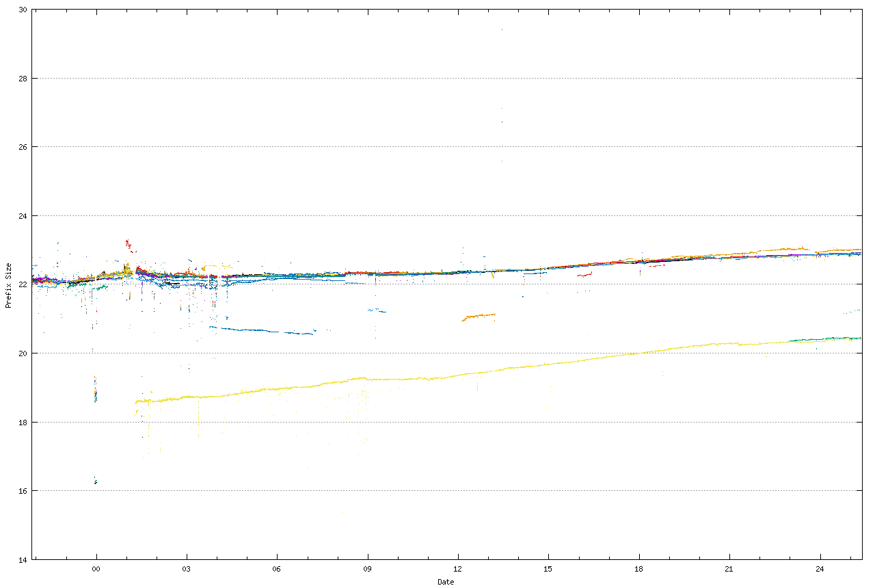This screenshot has height=588, width=875.
Task: Select the "20" y-axis tick label
Action: (x=23, y=353)
